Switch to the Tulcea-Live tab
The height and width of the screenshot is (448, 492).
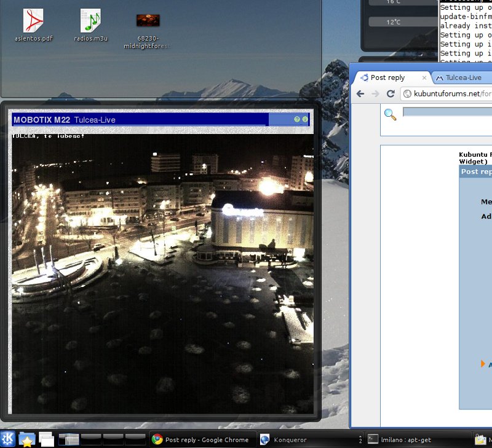pyautogui.click(x=462, y=78)
